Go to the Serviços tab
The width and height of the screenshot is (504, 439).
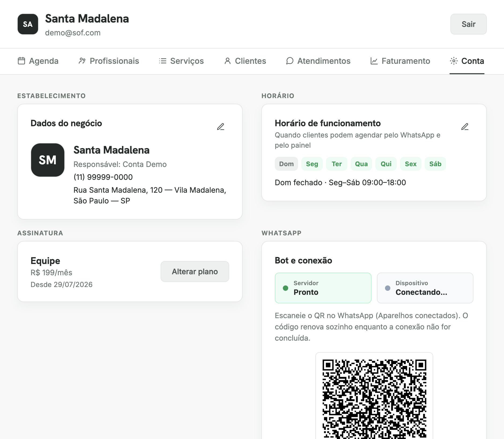(181, 61)
